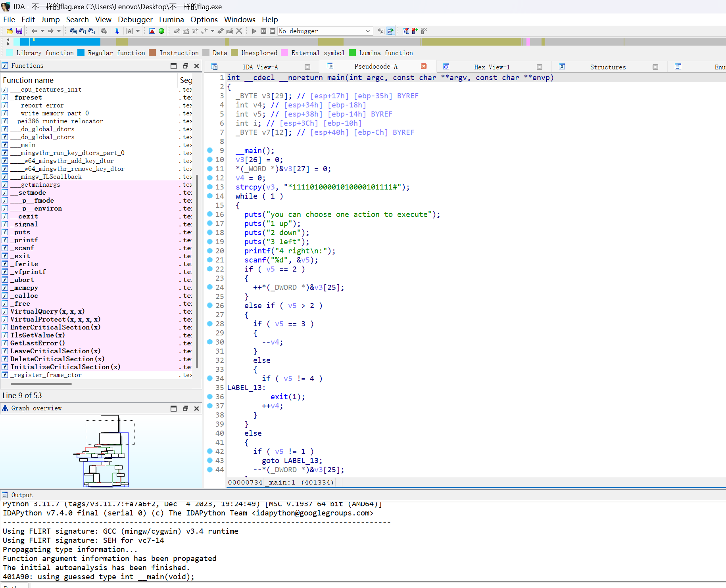
Task: Jump back with the left arrow icon
Action: pos(34,31)
